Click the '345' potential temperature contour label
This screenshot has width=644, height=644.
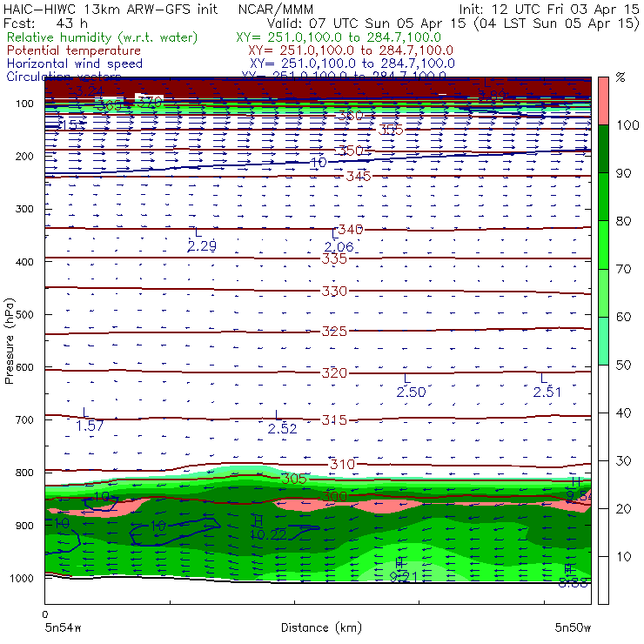(x=359, y=177)
